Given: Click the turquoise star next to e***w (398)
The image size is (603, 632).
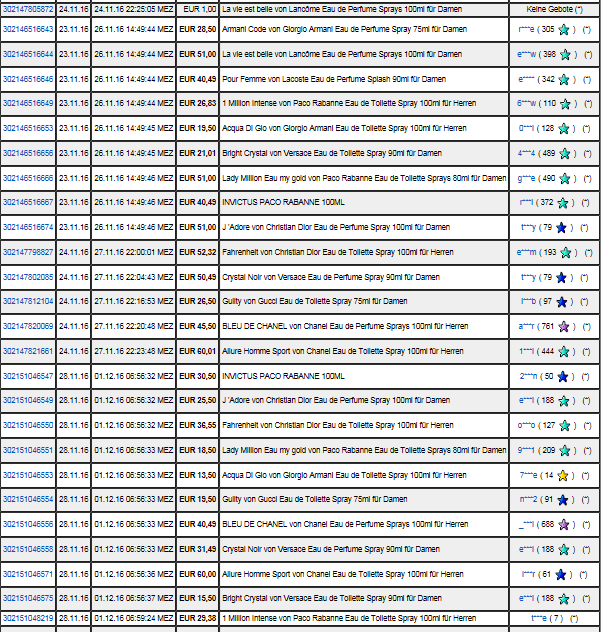Looking at the screenshot, I should pos(565,54).
